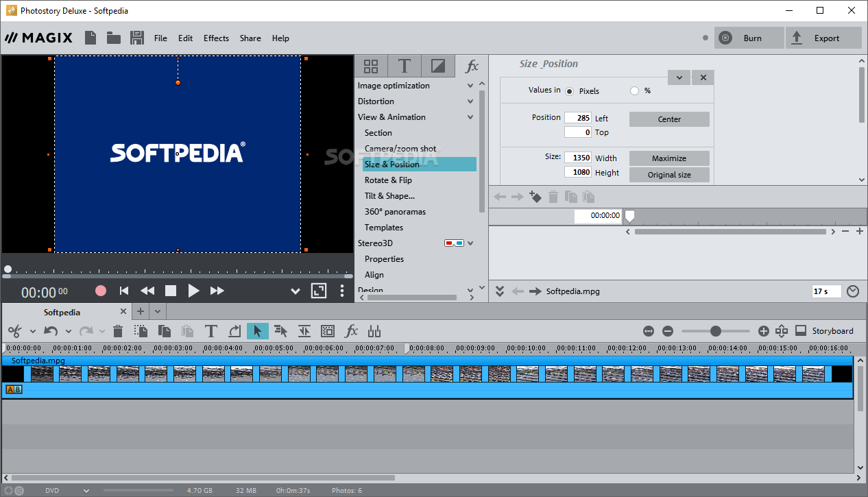This screenshot has width=868, height=497.
Task: Toggle the Stereo3D glasses icon
Action: 454,243
